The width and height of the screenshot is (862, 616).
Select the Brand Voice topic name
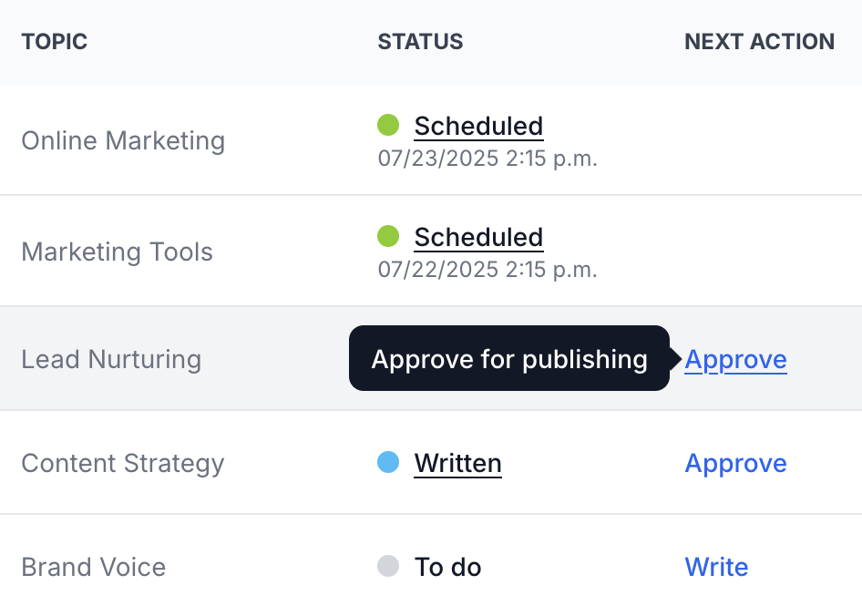(x=93, y=567)
